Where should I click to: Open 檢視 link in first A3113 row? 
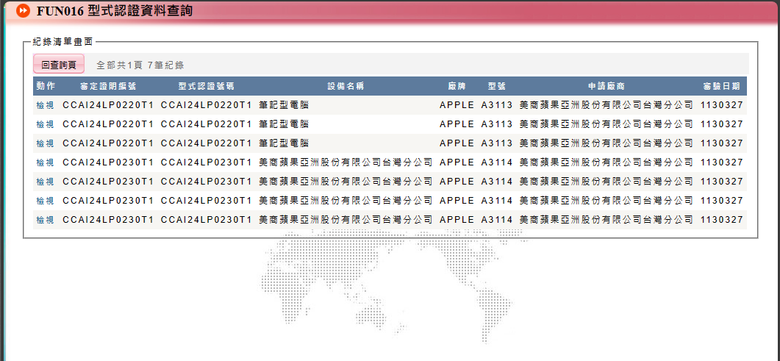(45, 105)
